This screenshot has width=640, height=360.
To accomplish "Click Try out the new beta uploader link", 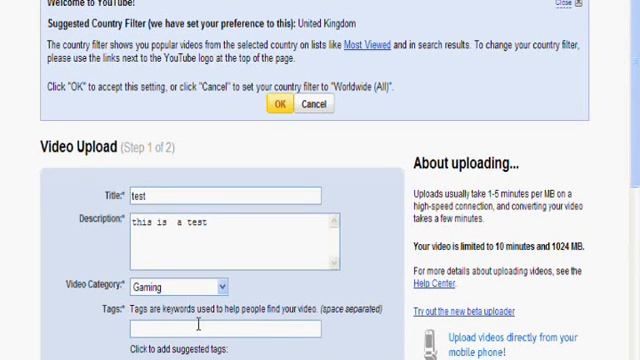I will pos(464,311).
